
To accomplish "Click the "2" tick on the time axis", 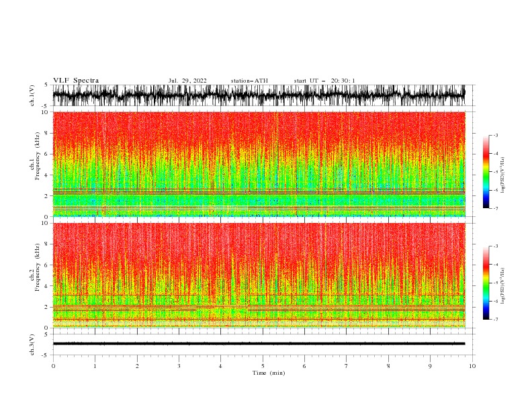I will coord(137,366).
